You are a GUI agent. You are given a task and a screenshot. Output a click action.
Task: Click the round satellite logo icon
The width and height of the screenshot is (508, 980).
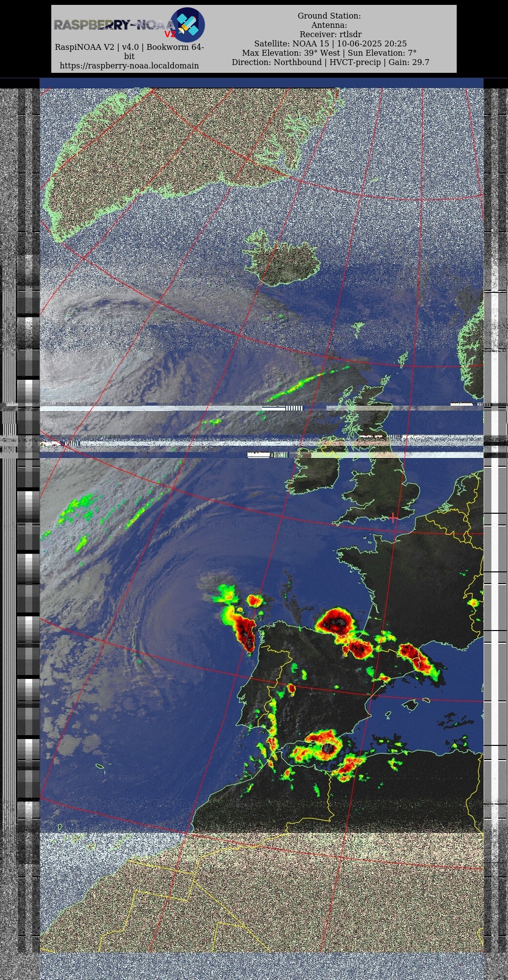[188, 25]
